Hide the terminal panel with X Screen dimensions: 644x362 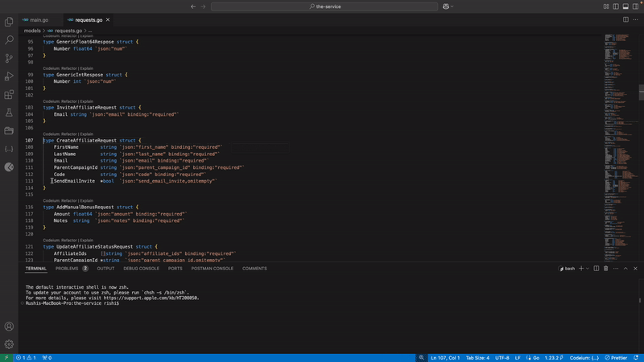[x=635, y=269]
